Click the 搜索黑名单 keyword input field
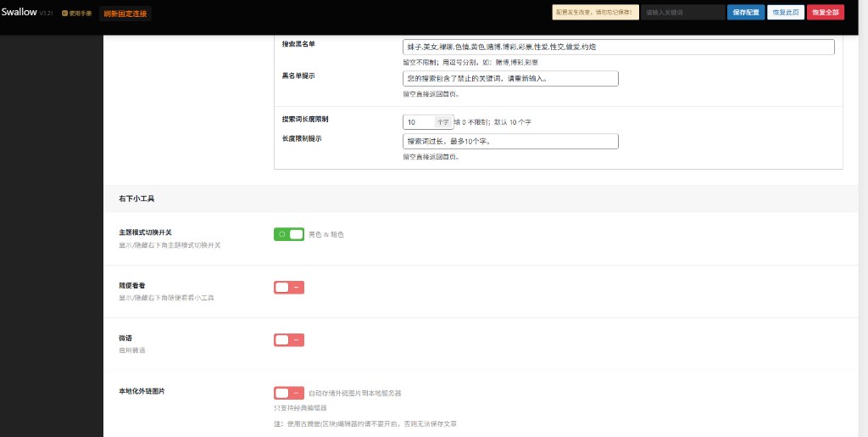 click(618, 47)
